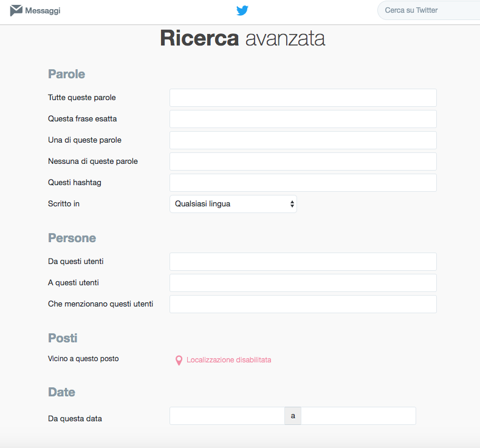Focus the A questi utenti text box

pyautogui.click(x=303, y=283)
